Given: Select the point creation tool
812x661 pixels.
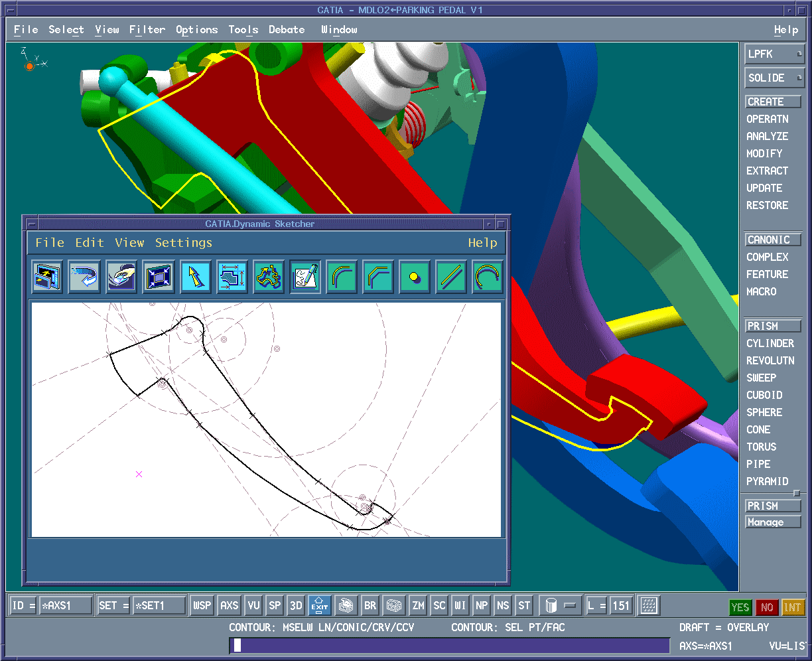Looking at the screenshot, I should (415, 277).
